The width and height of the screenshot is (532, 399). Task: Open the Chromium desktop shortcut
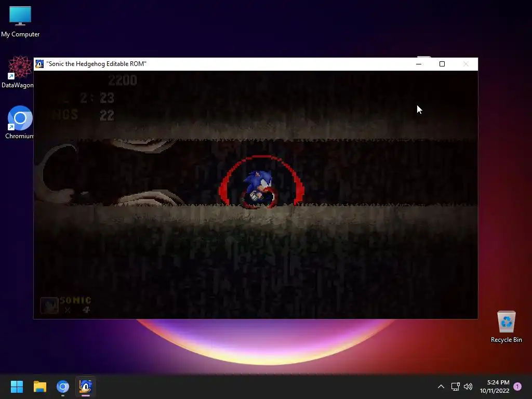coord(19,122)
